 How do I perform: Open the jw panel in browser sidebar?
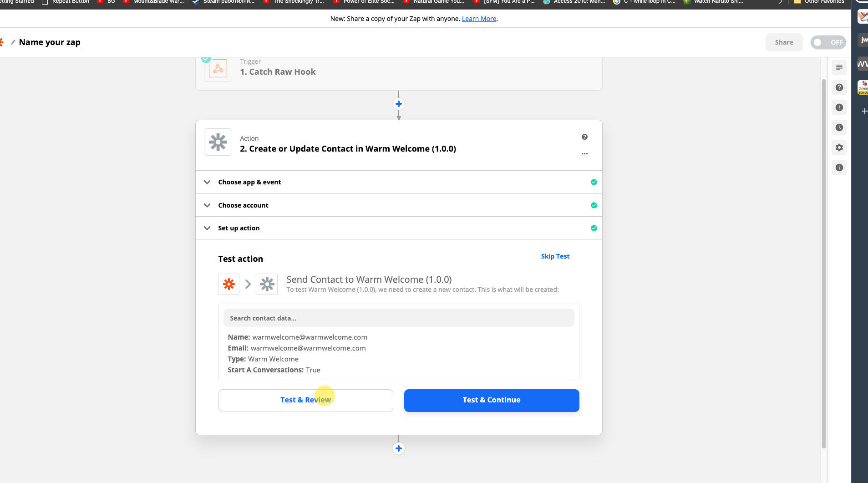click(x=863, y=40)
